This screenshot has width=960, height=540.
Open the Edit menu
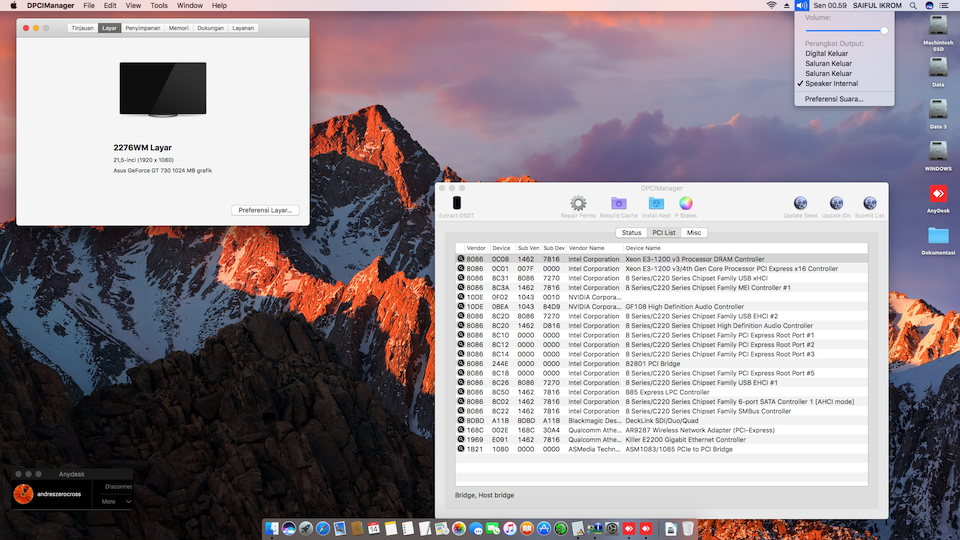click(110, 6)
